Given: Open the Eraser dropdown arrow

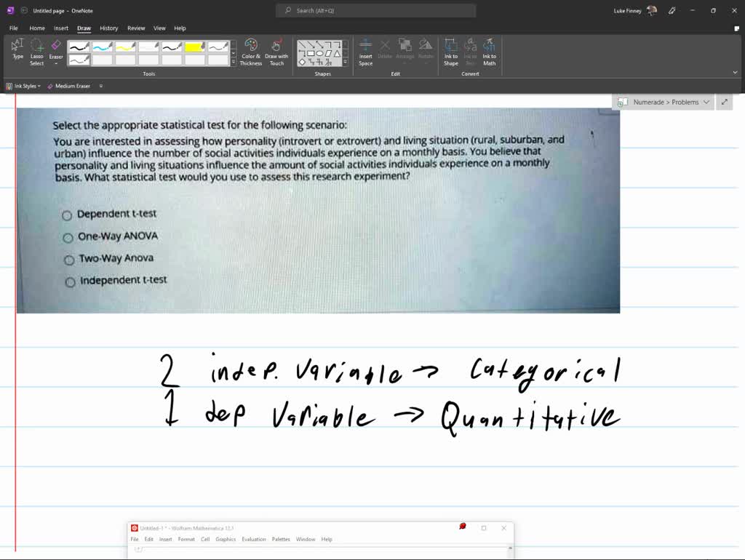Looking at the screenshot, I should pyautogui.click(x=56, y=64).
